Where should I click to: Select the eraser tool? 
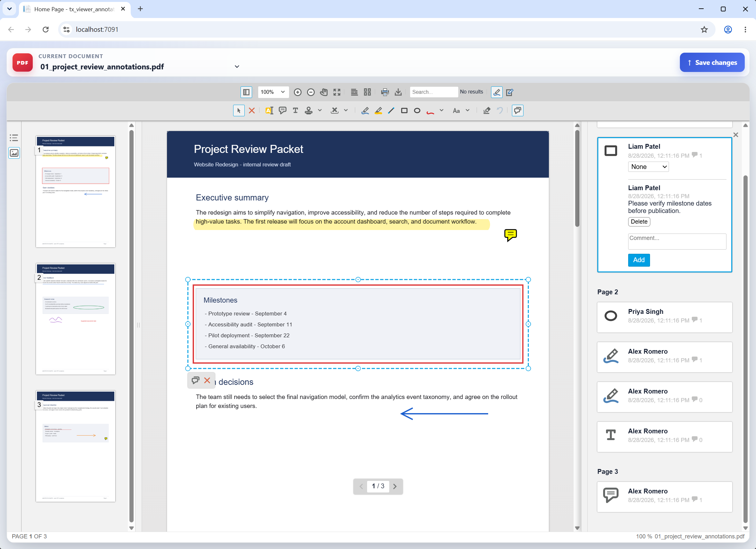click(x=486, y=110)
